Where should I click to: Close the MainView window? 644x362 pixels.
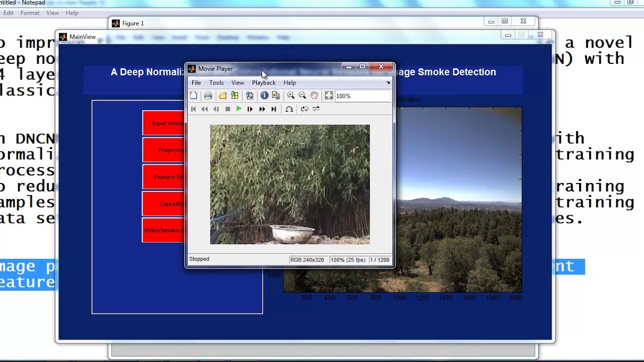540,35
